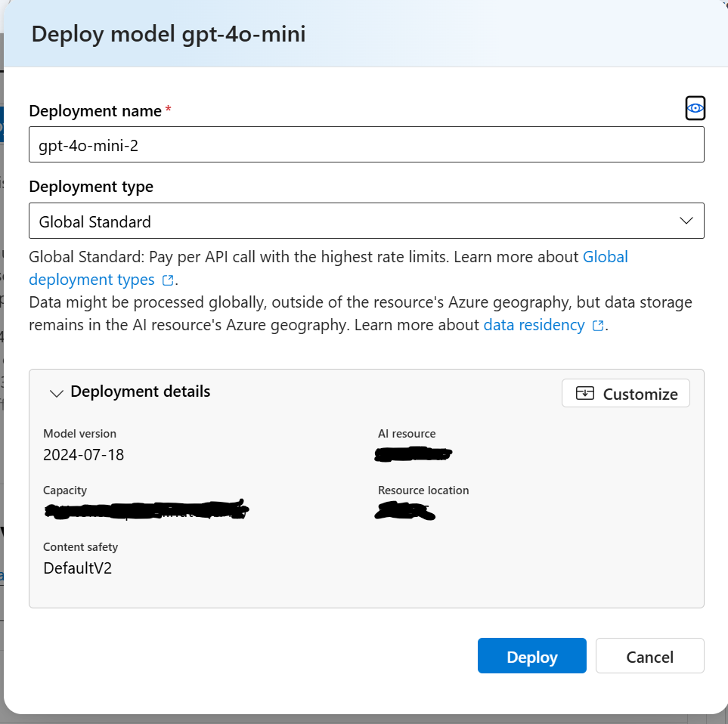Click the eye icon beside Deployment name
Image resolution: width=728 pixels, height=724 pixels.
click(x=695, y=108)
